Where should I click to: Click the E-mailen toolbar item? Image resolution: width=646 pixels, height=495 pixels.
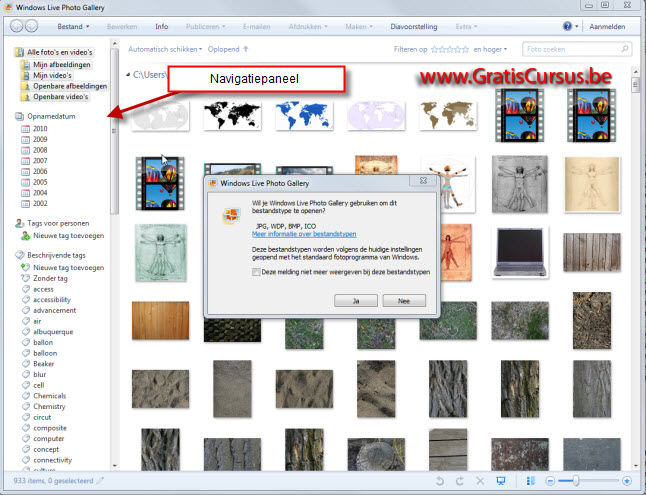tap(257, 26)
